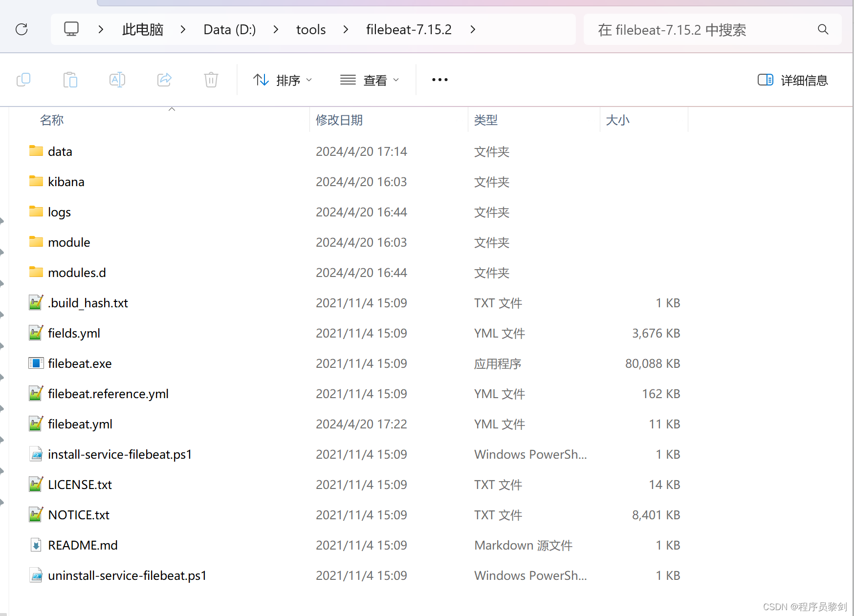Open the filebeat.exe application
This screenshot has width=854, height=616.
click(80, 363)
